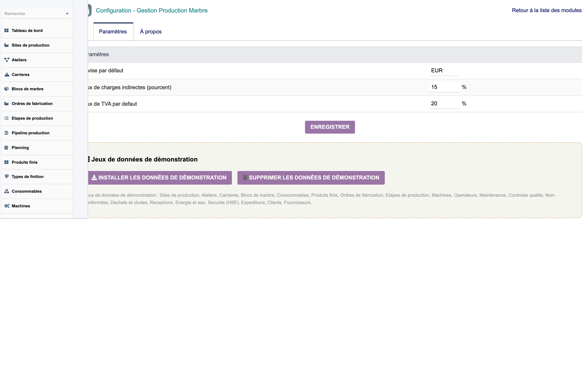Click the Planning calendar icon
Image resolution: width=588 pixels, height=367 pixels.
pos(6,148)
